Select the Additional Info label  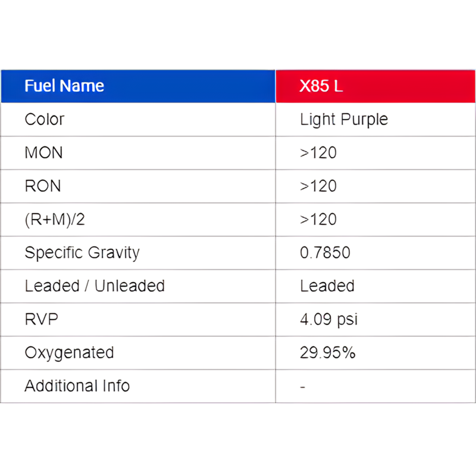point(77,386)
